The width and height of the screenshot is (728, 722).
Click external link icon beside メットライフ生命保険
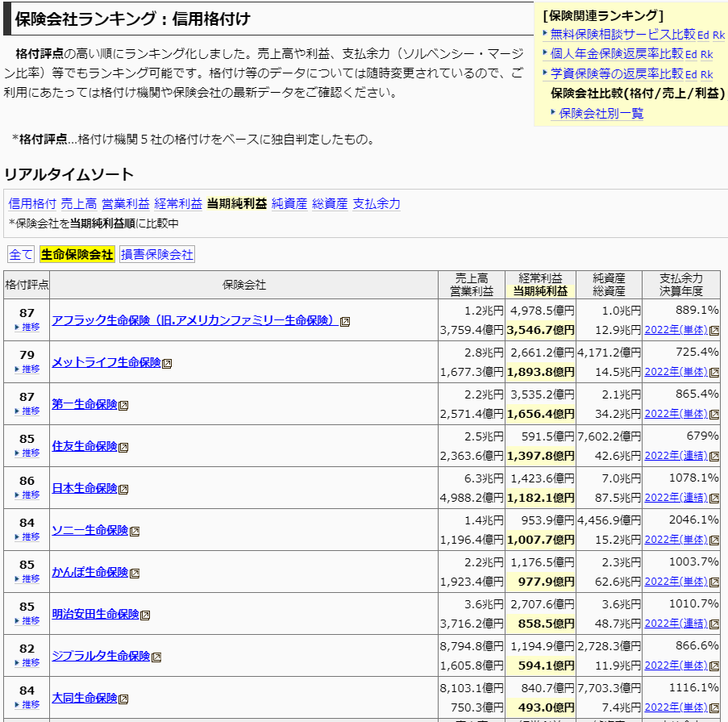click(x=167, y=364)
